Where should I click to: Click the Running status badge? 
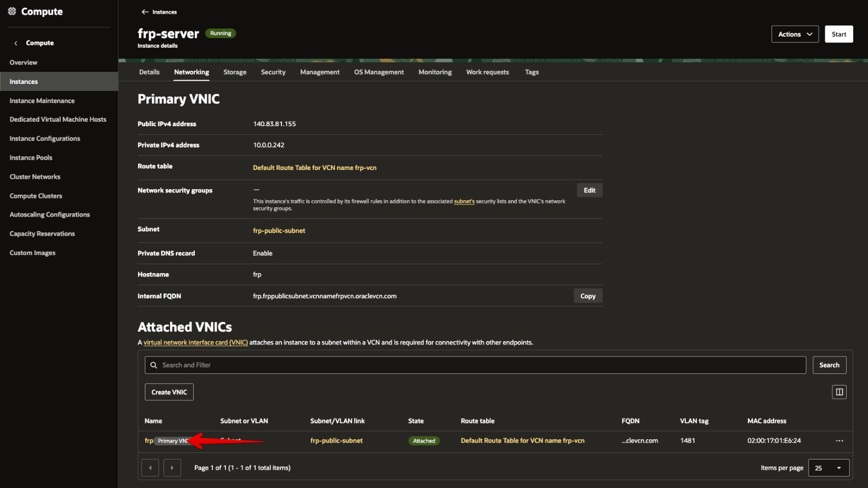(x=221, y=33)
